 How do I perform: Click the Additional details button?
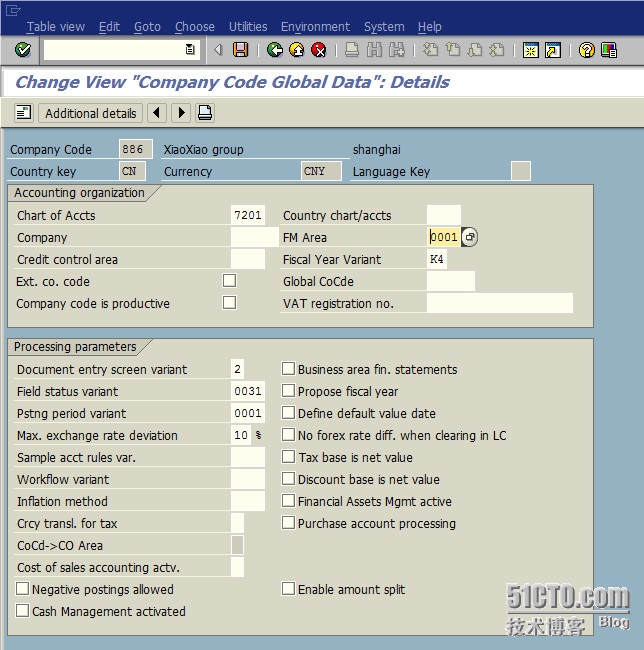90,113
